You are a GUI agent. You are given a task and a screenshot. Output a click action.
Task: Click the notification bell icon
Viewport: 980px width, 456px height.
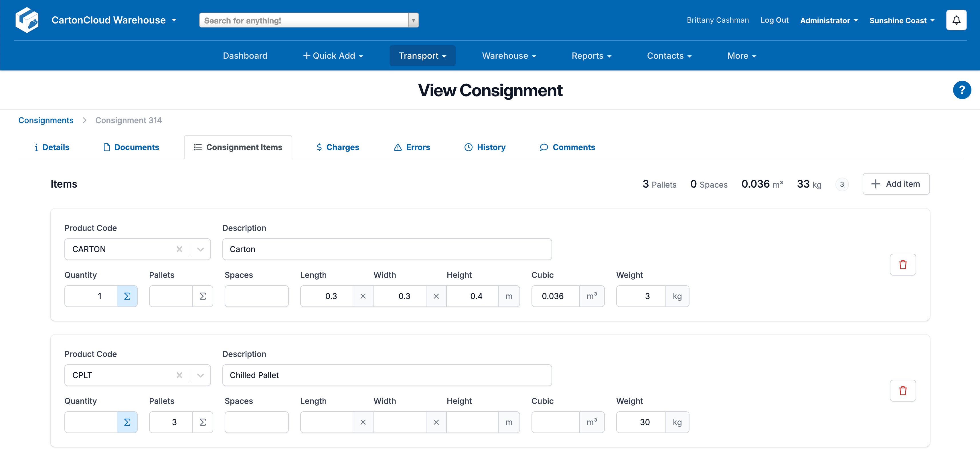point(956,20)
